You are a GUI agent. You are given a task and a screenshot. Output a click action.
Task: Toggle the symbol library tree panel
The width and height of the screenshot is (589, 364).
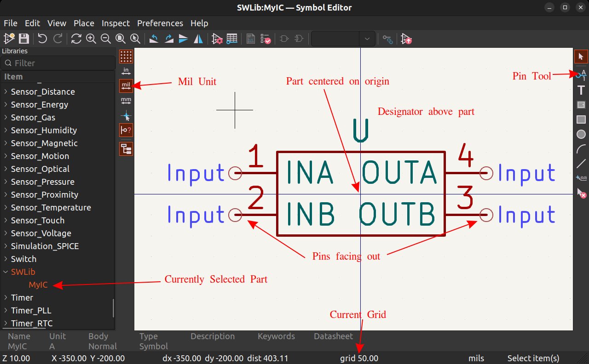[x=126, y=149]
